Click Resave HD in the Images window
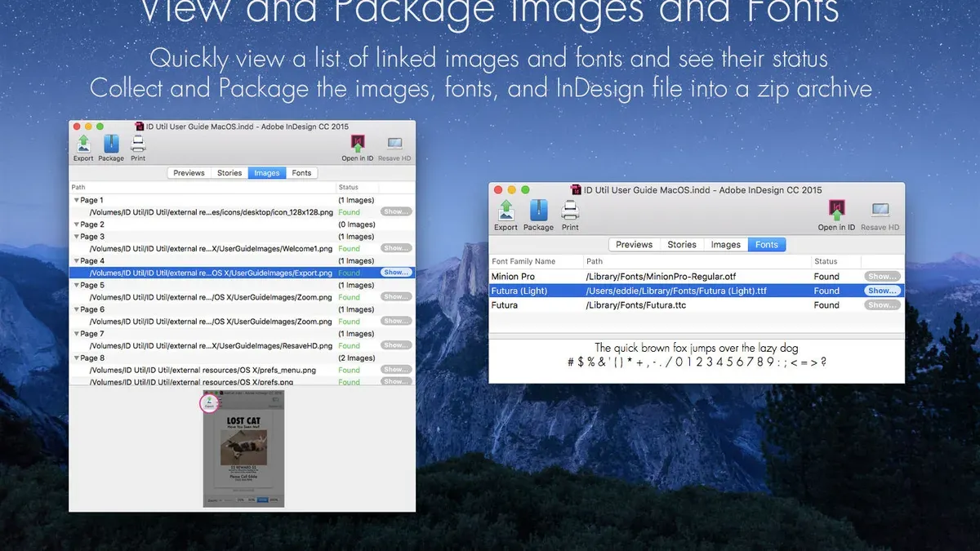The height and width of the screenshot is (551, 980). [394, 149]
